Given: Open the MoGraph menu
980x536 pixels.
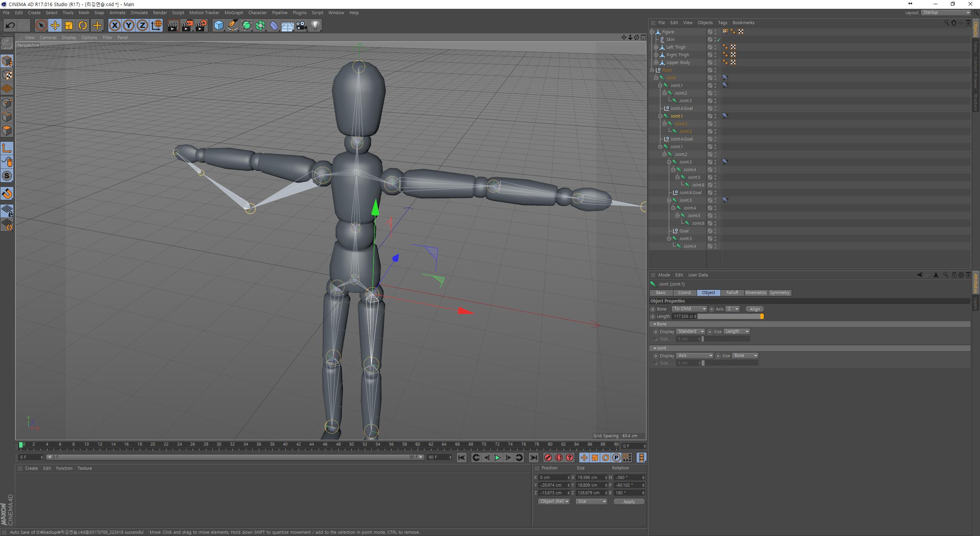Looking at the screenshot, I should [234, 13].
